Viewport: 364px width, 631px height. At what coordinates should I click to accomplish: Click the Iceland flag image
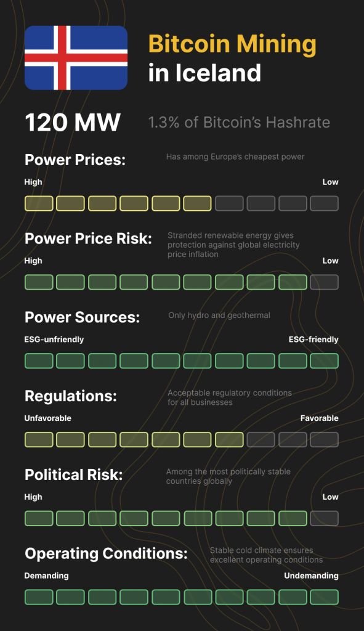(x=76, y=57)
